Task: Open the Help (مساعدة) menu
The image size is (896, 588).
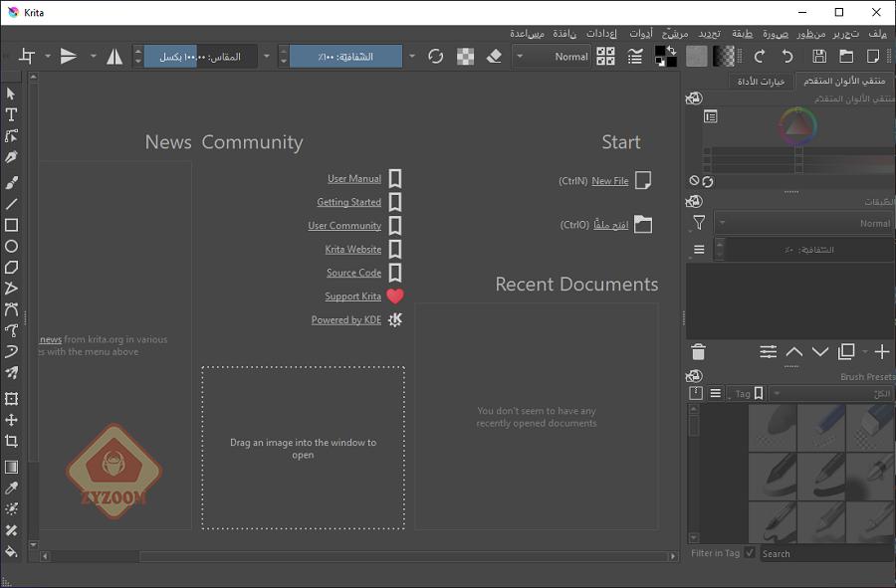Action: click(x=527, y=34)
